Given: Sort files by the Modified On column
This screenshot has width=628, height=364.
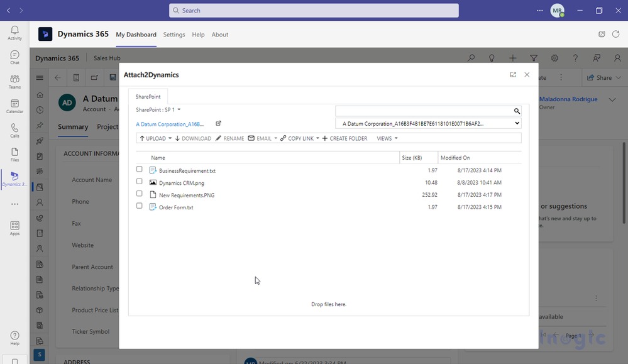Looking at the screenshot, I should coord(455,158).
